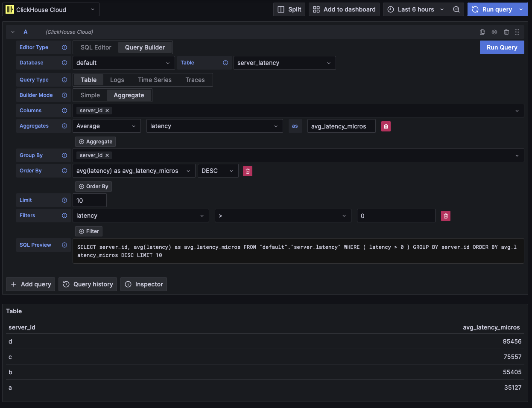Duplicate query A with the copy icon
This screenshot has height=408, width=532.
click(482, 32)
